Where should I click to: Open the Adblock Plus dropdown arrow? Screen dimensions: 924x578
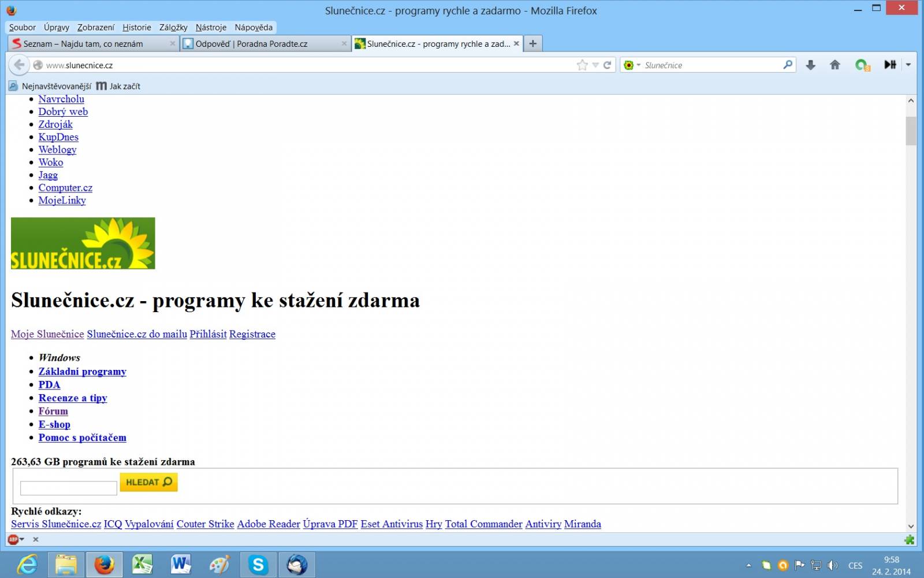22,539
